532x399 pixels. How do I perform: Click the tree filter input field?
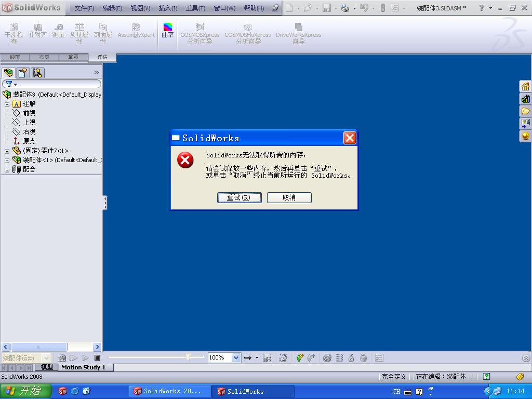52,84
